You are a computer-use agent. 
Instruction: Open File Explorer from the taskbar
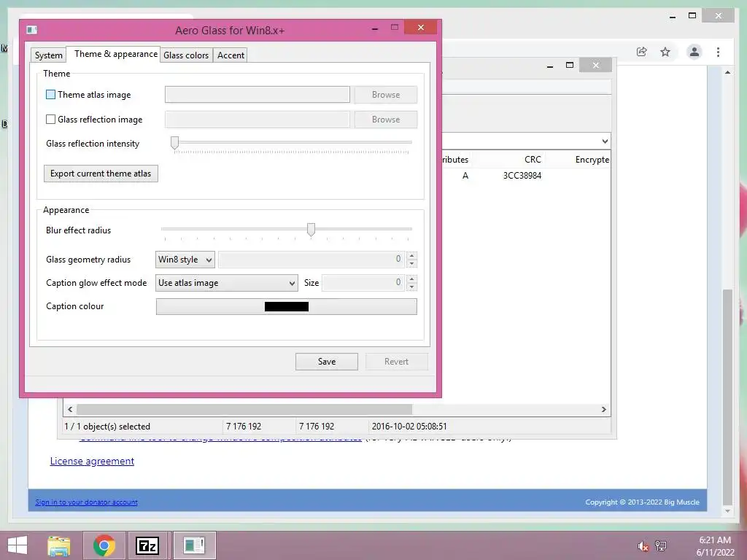[58, 545]
